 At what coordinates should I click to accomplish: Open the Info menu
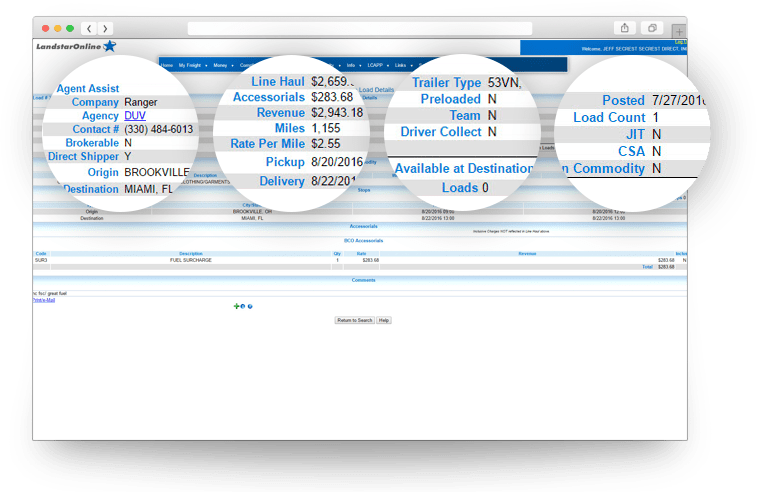(350, 65)
